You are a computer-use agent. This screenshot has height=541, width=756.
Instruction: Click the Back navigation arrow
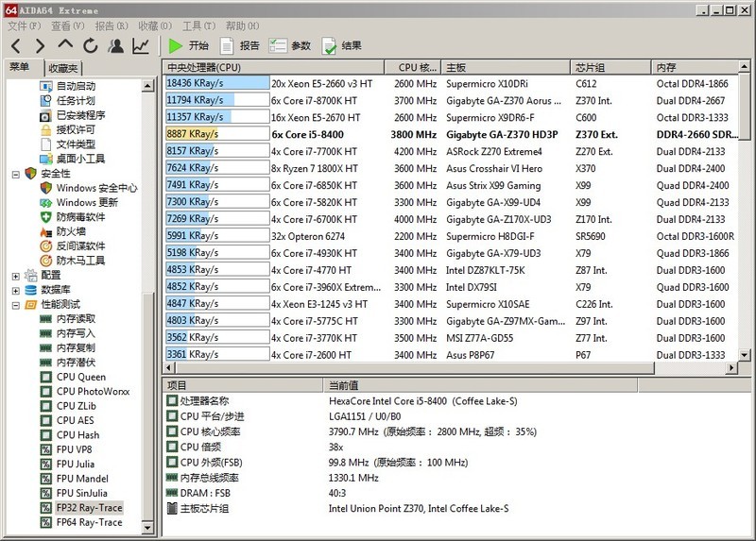[16, 45]
